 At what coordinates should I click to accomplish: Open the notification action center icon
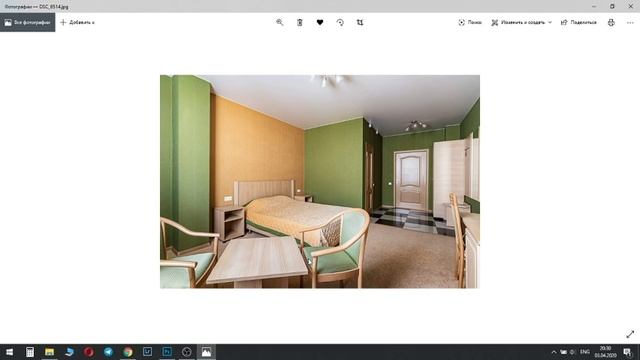click(627, 352)
